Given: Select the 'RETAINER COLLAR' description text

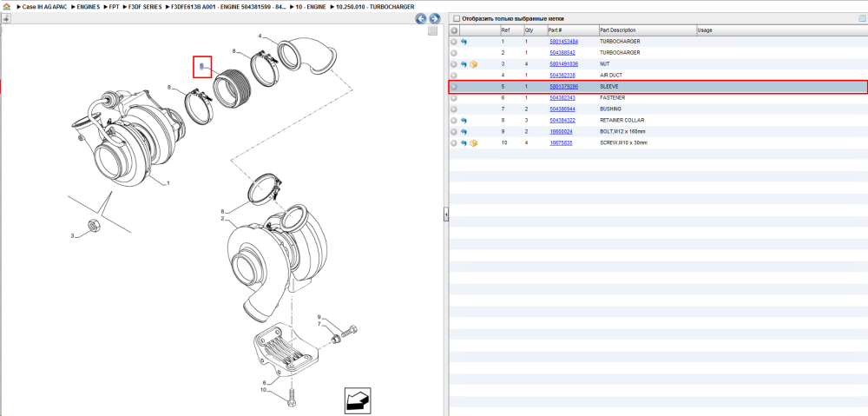Looking at the screenshot, I should coord(621,120).
